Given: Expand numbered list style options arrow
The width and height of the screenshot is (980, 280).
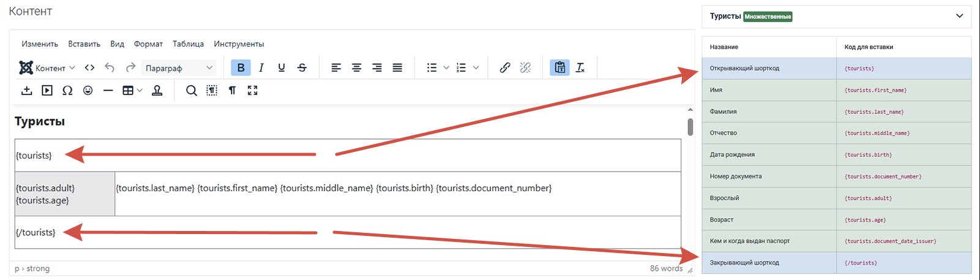Looking at the screenshot, I should (476, 68).
